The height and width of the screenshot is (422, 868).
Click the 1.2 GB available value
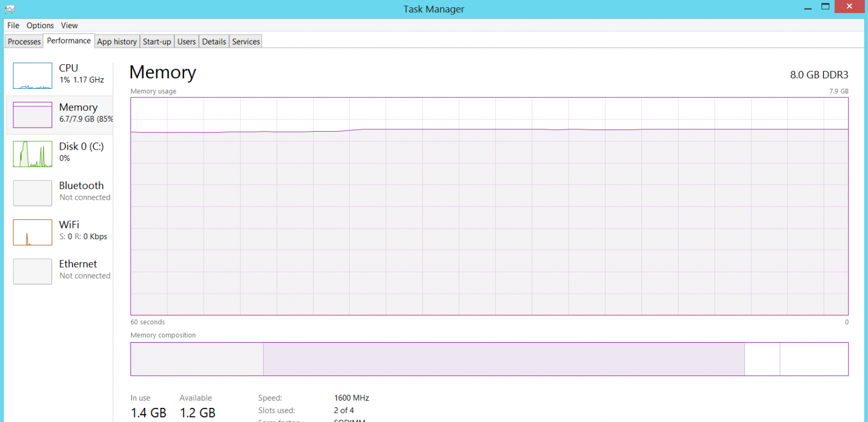197,413
